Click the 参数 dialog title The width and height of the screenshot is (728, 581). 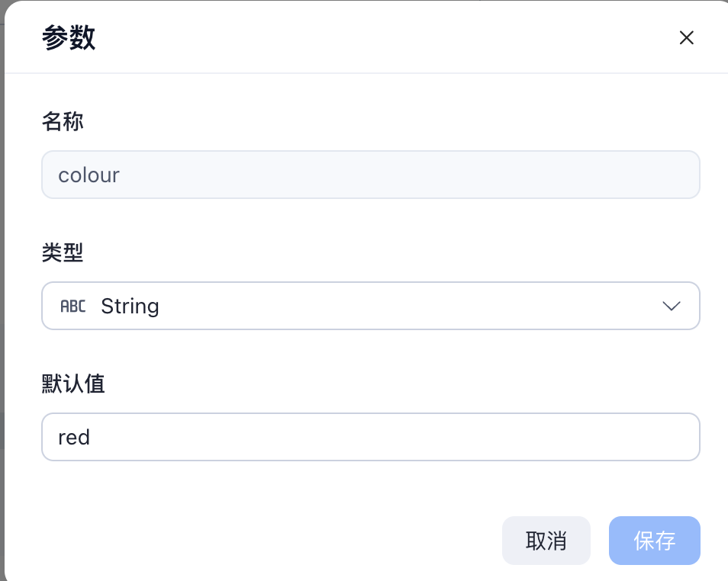(x=69, y=37)
